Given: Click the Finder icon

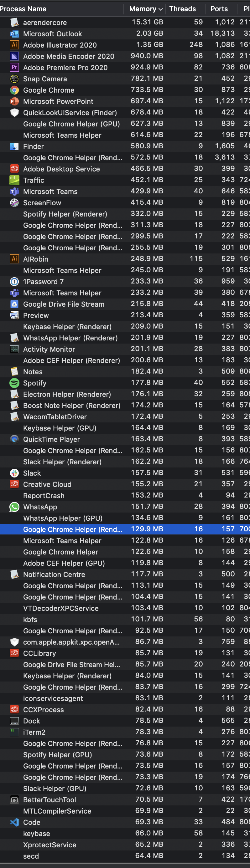Looking at the screenshot, I should [x=14, y=146].
